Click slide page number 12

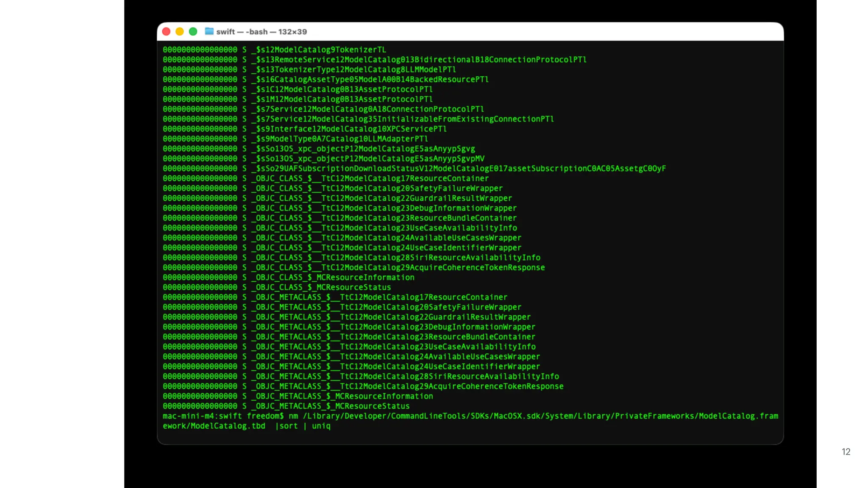pos(846,452)
